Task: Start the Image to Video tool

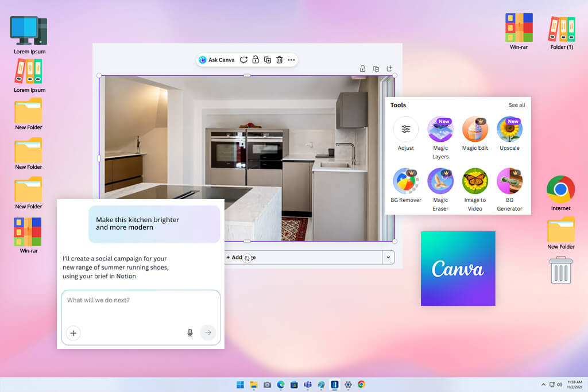Action: coord(475,189)
